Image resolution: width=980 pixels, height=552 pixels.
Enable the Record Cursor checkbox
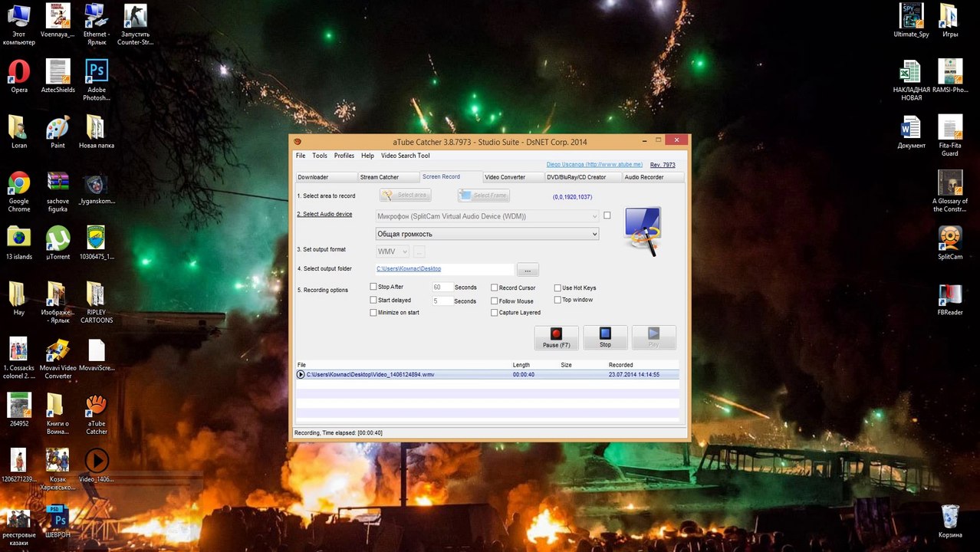tap(495, 287)
